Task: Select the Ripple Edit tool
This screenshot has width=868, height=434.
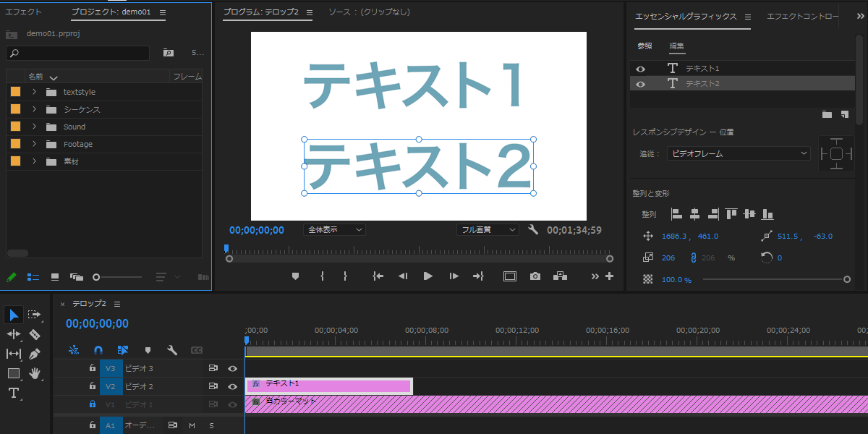Action: tap(14, 334)
